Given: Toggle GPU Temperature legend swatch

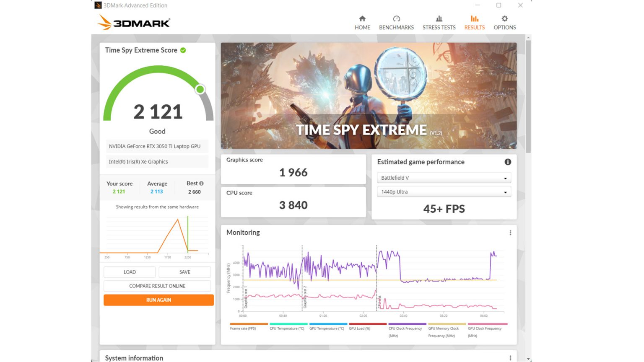Looking at the screenshot, I should [x=328, y=324].
